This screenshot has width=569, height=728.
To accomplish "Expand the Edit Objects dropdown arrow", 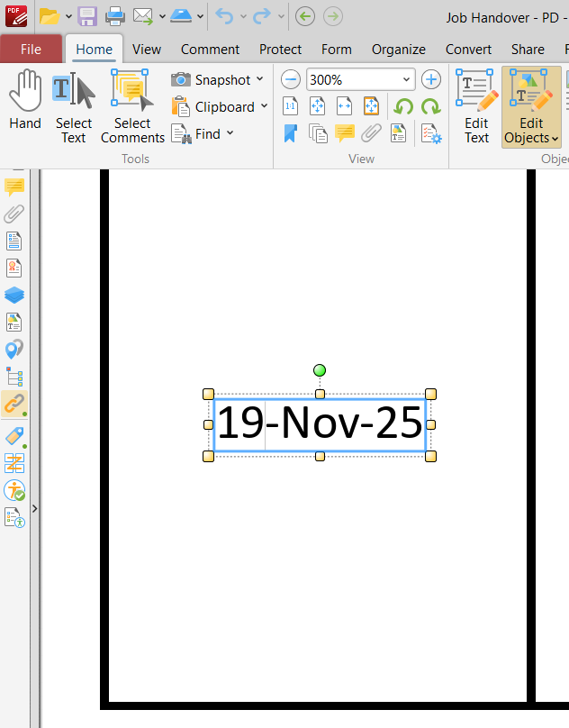I will [555, 139].
